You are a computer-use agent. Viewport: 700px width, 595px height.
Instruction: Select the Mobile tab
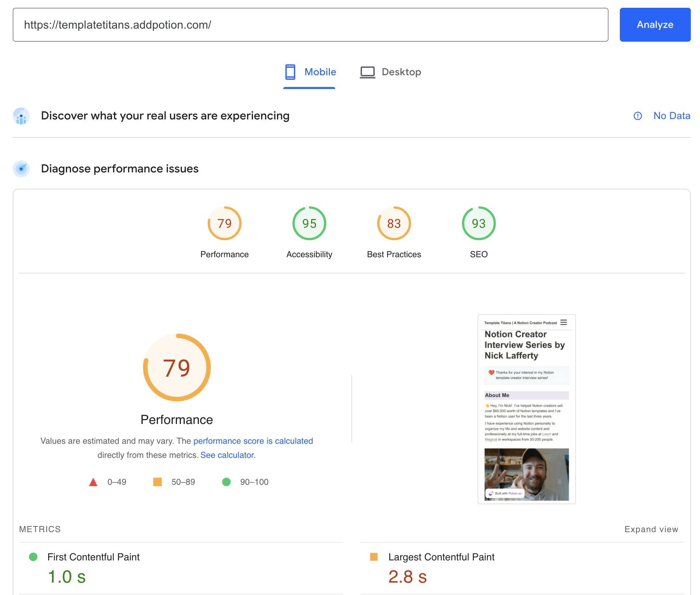tap(320, 72)
